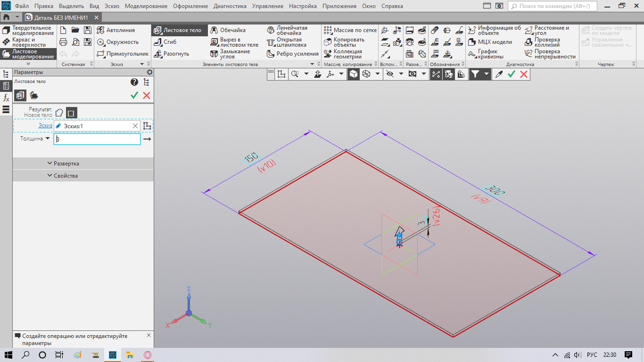Choose the Прямоугольник rectangle tool
The height and width of the screenshot is (362, 644).
pyautogui.click(x=123, y=54)
